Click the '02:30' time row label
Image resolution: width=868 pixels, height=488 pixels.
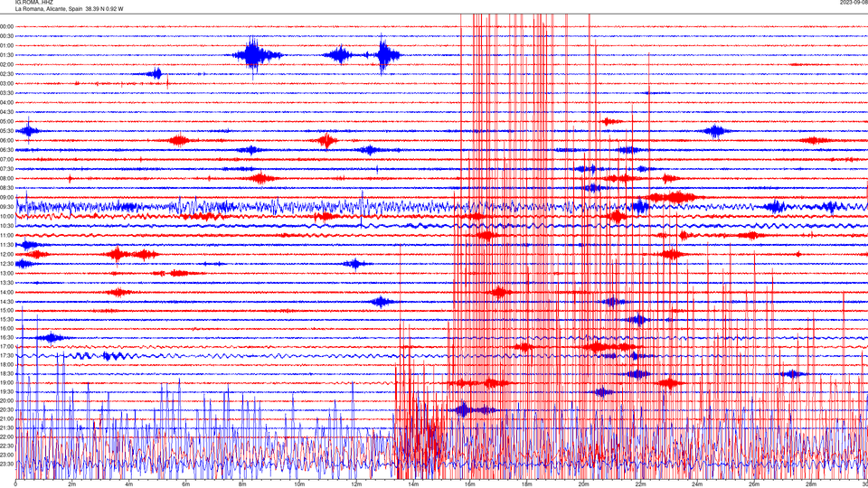click(7, 73)
